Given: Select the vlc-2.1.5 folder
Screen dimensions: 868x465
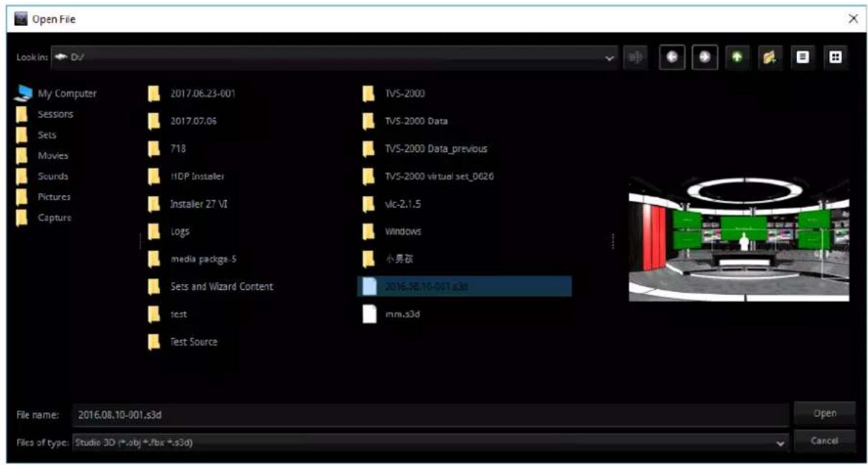Looking at the screenshot, I should 392,204.
